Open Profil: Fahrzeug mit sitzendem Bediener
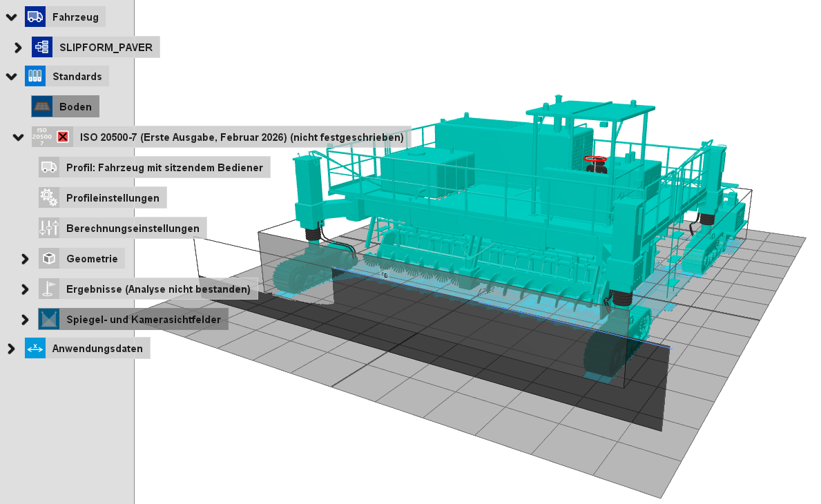This screenshot has width=821, height=504. pyautogui.click(x=164, y=168)
